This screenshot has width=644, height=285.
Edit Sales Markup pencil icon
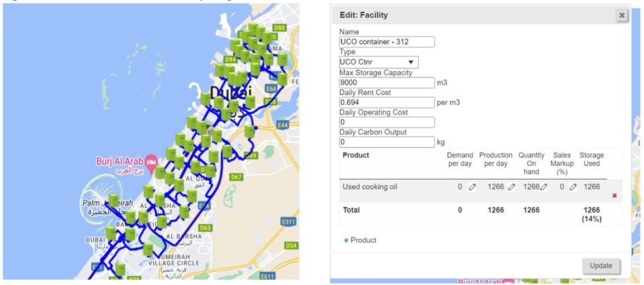(573, 187)
